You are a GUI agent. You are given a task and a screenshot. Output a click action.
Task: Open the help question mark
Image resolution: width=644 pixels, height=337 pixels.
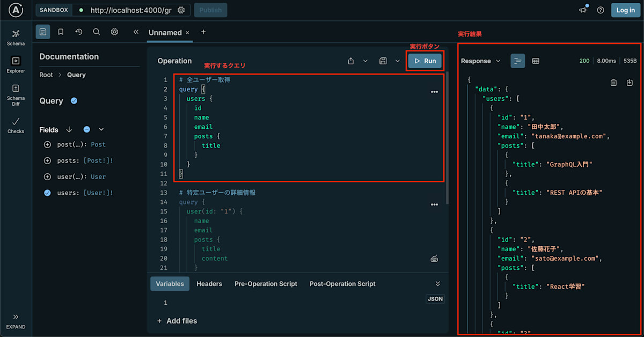[601, 10]
